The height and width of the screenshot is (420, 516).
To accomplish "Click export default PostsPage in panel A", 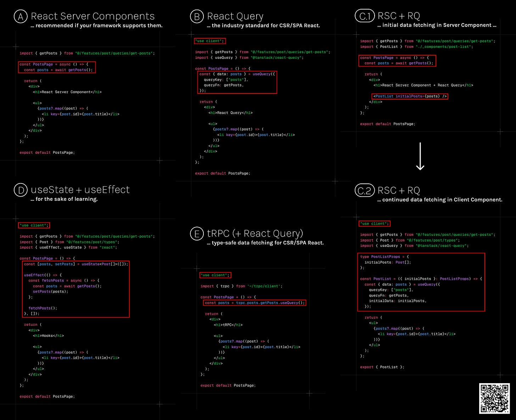I will click(x=47, y=152).
